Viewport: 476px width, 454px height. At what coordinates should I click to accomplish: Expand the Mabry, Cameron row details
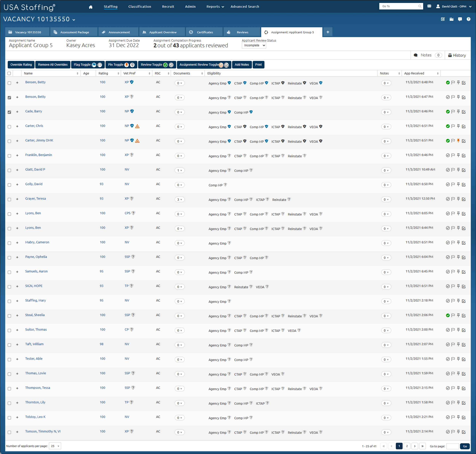[17, 243]
